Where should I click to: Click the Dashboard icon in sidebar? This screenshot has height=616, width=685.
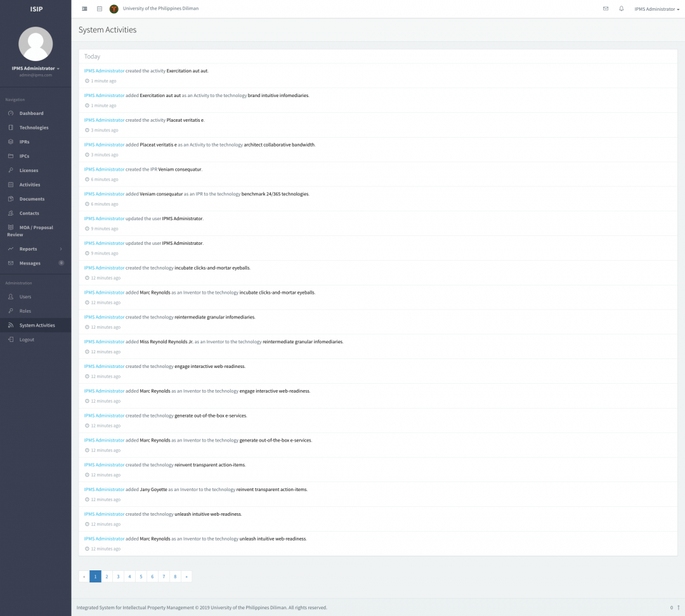click(x=11, y=113)
